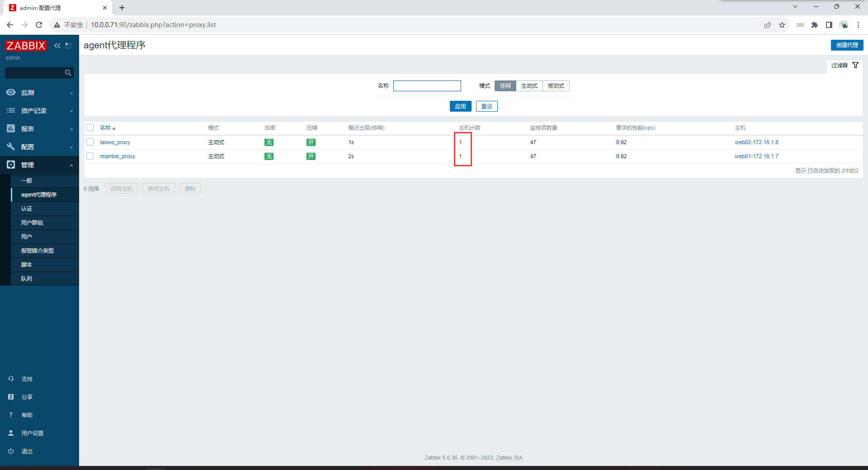This screenshot has height=470, width=868.
Task: Expand the 配置 sidebar section
Action: click(x=39, y=147)
